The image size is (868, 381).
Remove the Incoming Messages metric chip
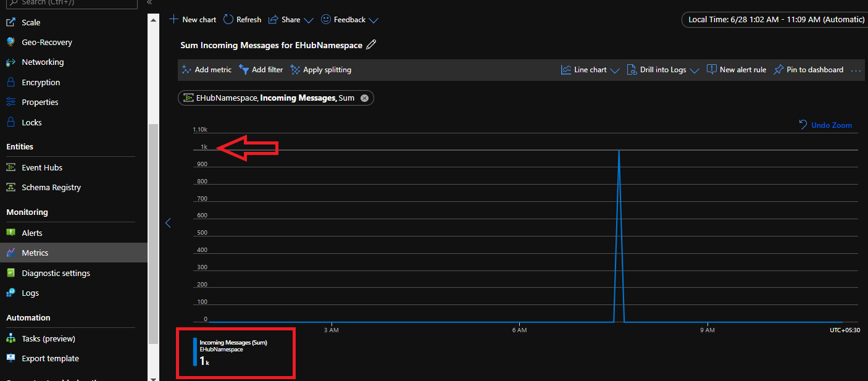click(364, 98)
